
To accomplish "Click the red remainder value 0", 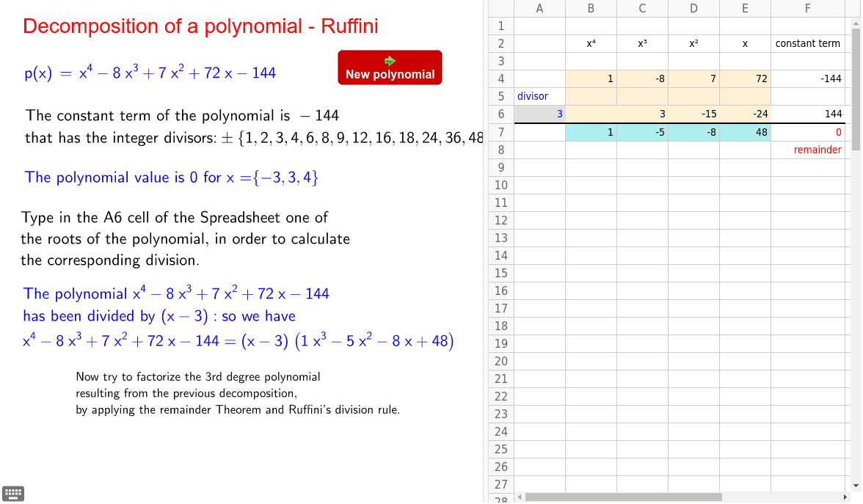I will (x=807, y=132).
